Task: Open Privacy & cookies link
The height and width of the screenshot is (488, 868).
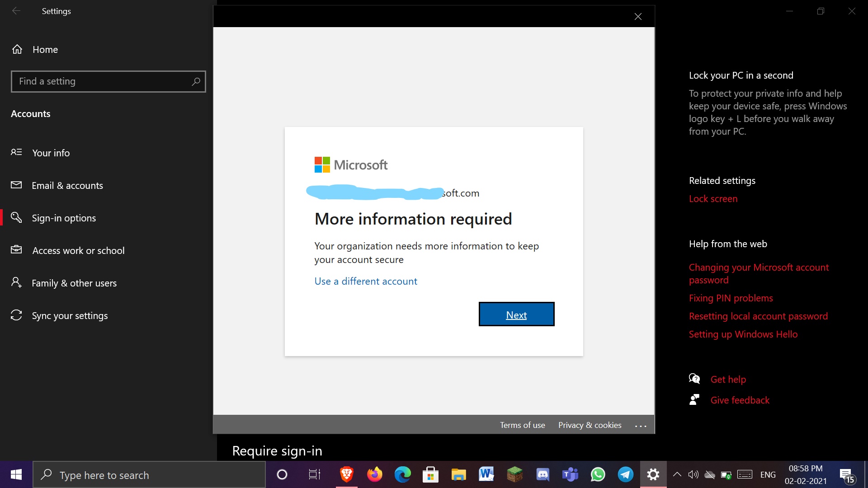Action: [590, 425]
